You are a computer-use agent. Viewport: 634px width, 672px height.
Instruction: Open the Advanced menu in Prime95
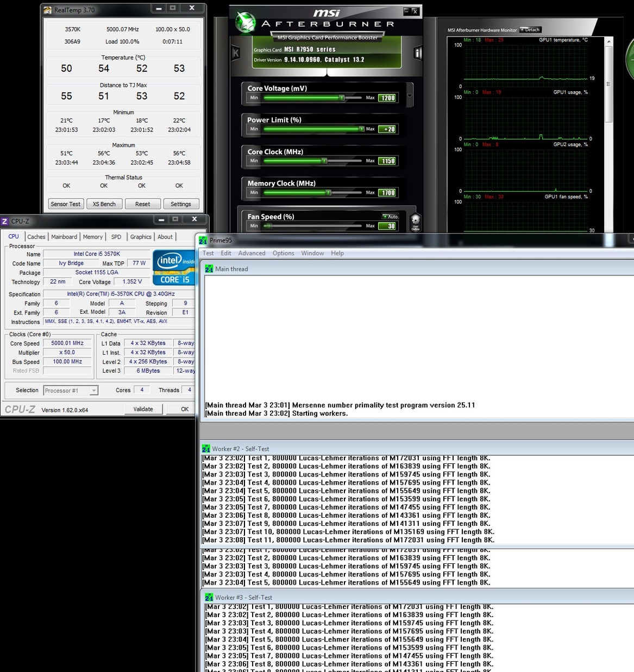click(x=252, y=253)
